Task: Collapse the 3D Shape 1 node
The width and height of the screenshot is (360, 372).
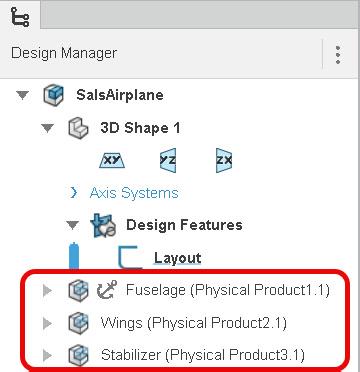Action: click(x=47, y=128)
